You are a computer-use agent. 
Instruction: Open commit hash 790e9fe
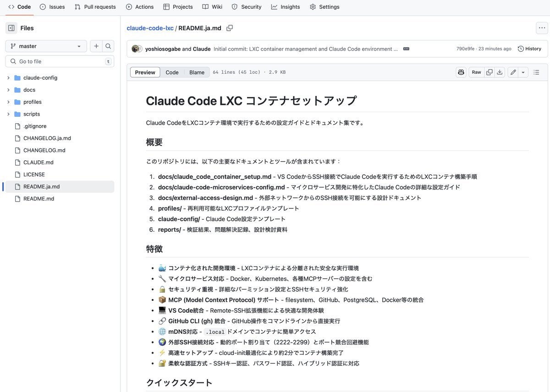[465, 49]
